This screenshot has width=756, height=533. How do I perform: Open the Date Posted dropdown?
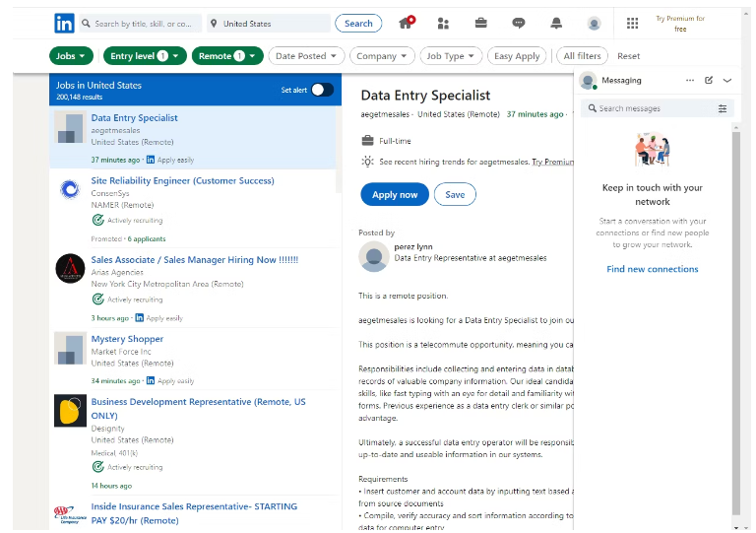pyautogui.click(x=306, y=56)
